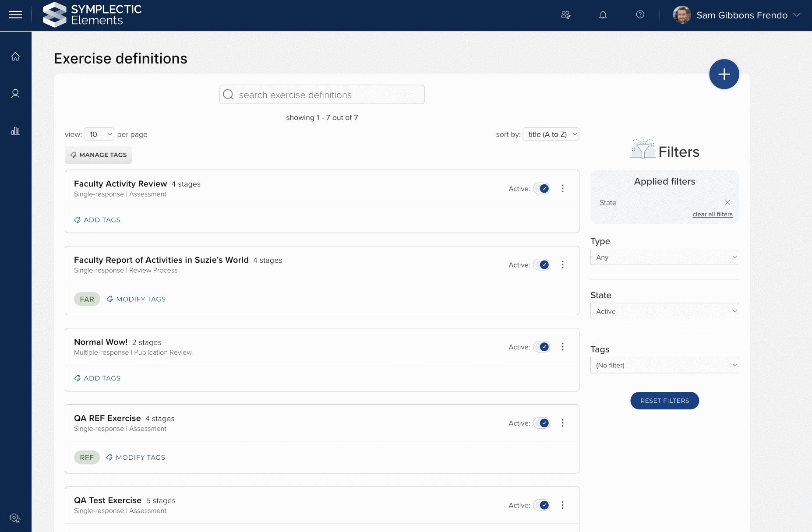Open options menu for QA Test Exercise

pyautogui.click(x=562, y=505)
